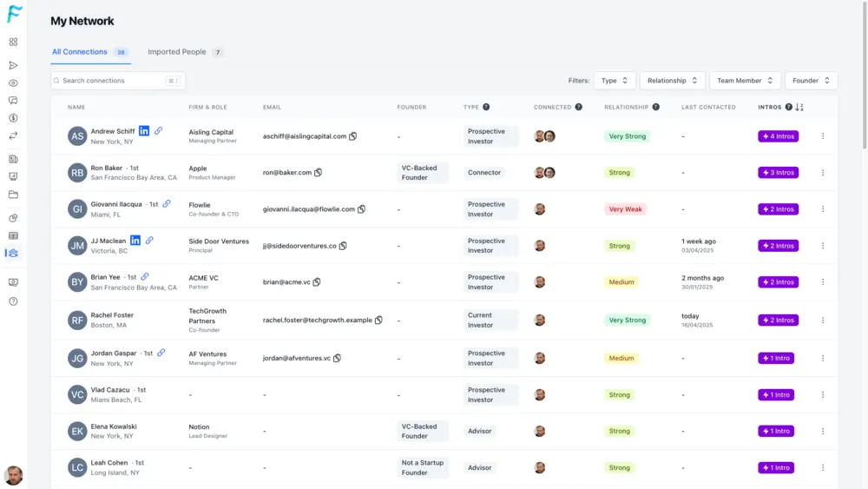Viewport: 868px width, 489px height.
Task: Open the Founder filter dropdown
Action: pyautogui.click(x=811, y=81)
